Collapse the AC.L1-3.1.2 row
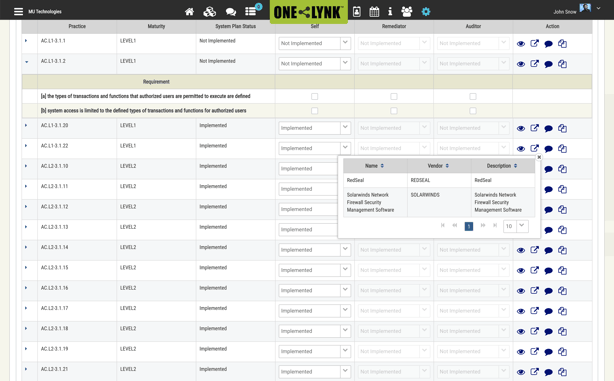Viewport: 614px width, 381px height. pos(27,62)
